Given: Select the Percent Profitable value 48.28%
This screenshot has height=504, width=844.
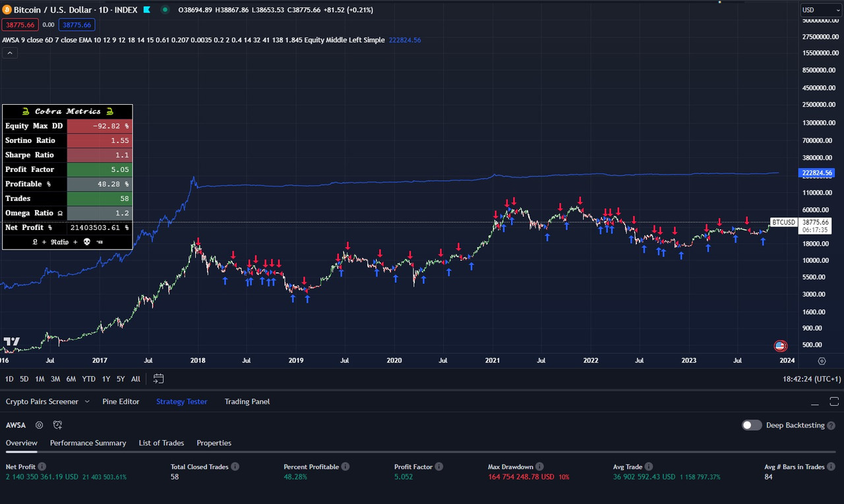Looking at the screenshot, I should tap(295, 476).
